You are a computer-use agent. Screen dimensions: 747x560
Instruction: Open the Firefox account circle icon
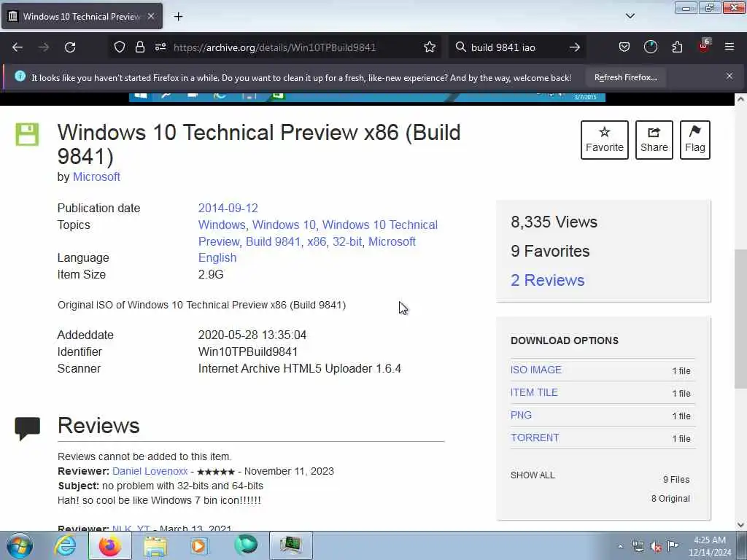650,47
